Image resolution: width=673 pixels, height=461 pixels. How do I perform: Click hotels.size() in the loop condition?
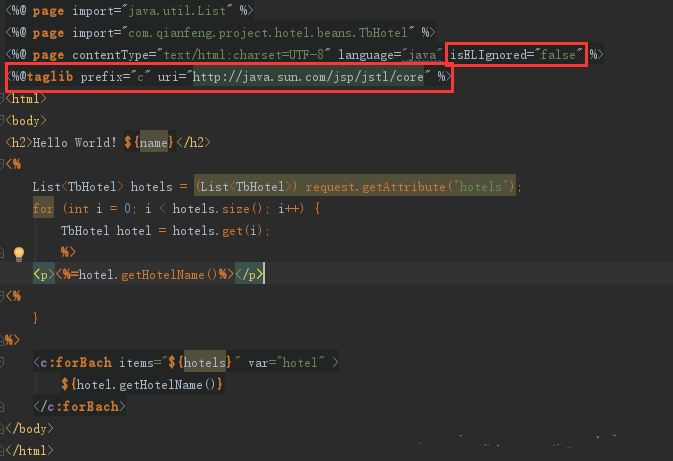[x=217, y=209]
